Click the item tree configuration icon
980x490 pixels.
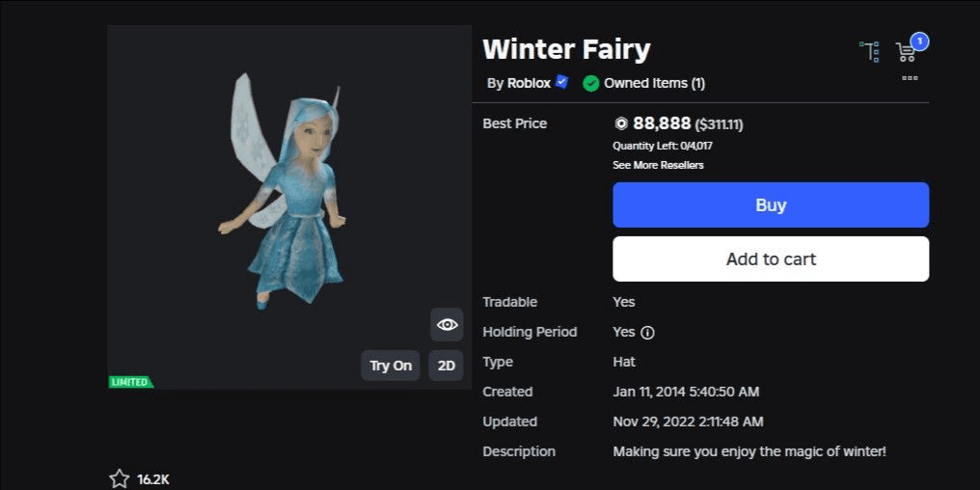pos(869,52)
